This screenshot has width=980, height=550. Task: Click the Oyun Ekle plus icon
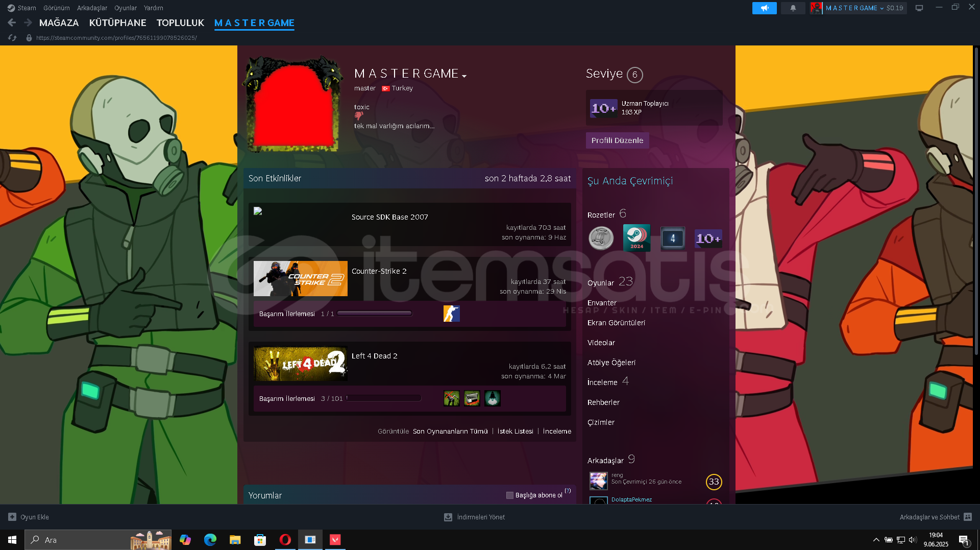coord(12,517)
